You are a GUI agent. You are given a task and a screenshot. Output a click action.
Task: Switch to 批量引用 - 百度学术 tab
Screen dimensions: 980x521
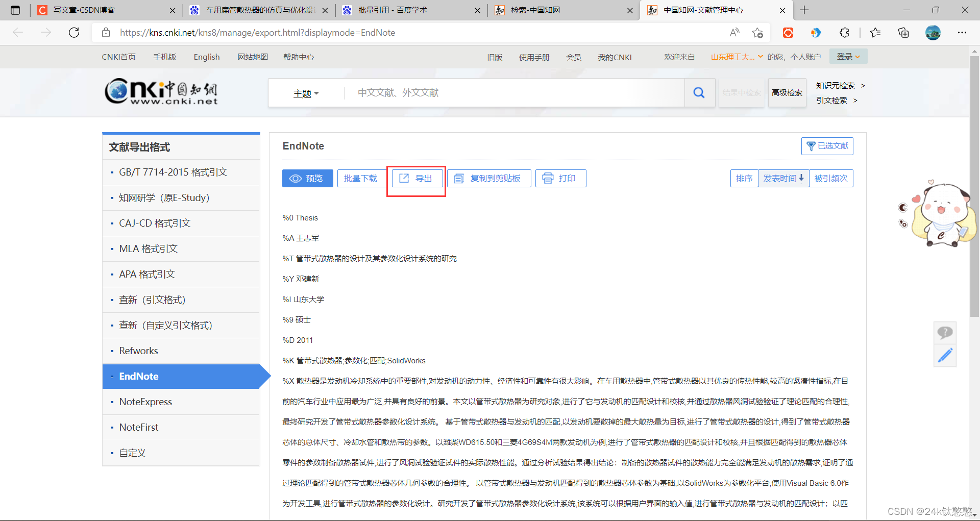click(x=411, y=10)
